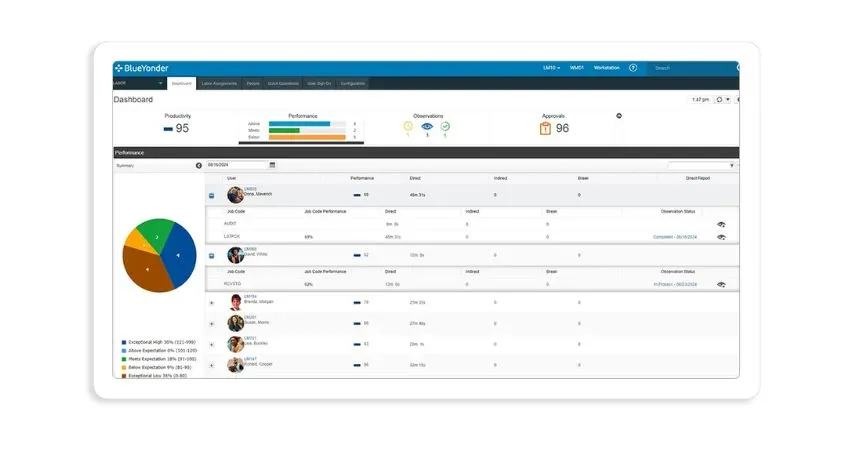Click the Workstation link in header
This screenshot has height=460, width=847.
pos(607,68)
